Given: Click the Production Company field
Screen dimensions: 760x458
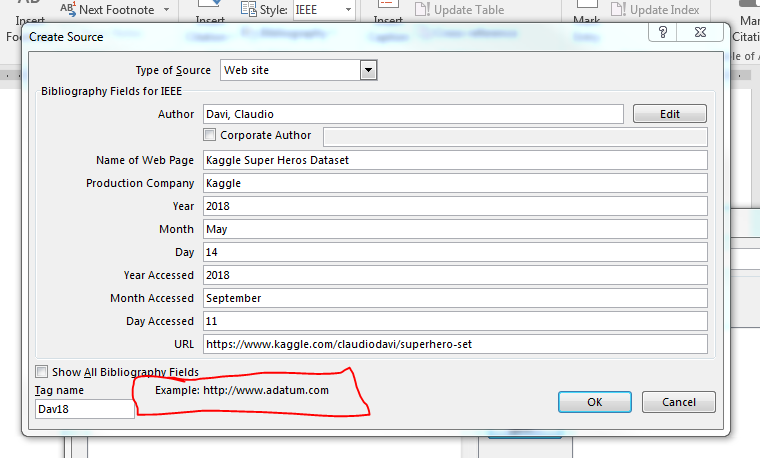Looking at the screenshot, I should pyautogui.click(x=454, y=183).
